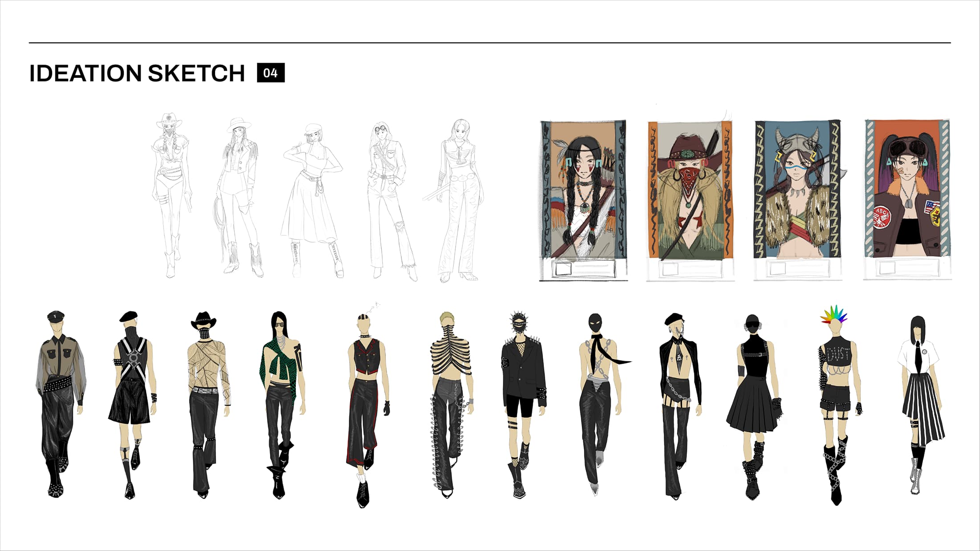Select the beret figure in open jacket with chain
Screen dimensions: 980x551
(681, 406)
